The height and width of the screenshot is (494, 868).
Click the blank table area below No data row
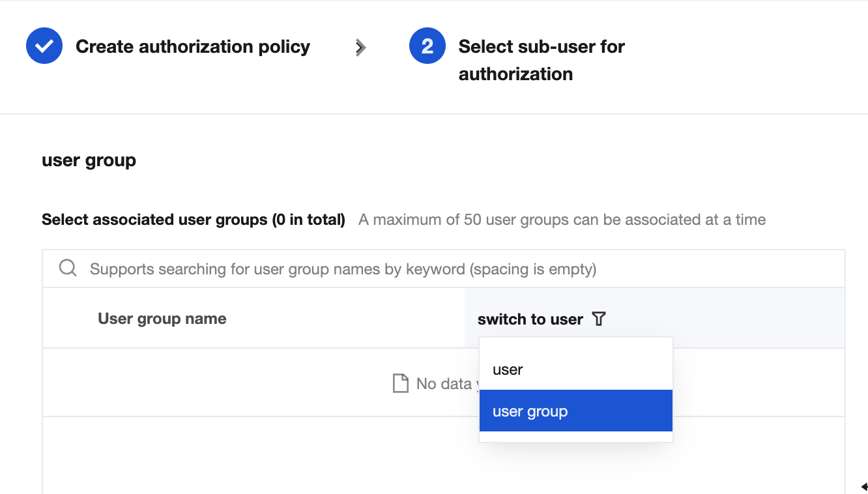(x=261, y=455)
